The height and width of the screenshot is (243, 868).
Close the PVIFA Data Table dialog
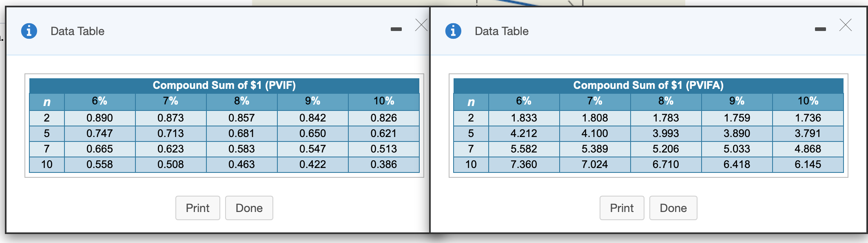[x=846, y=25]
